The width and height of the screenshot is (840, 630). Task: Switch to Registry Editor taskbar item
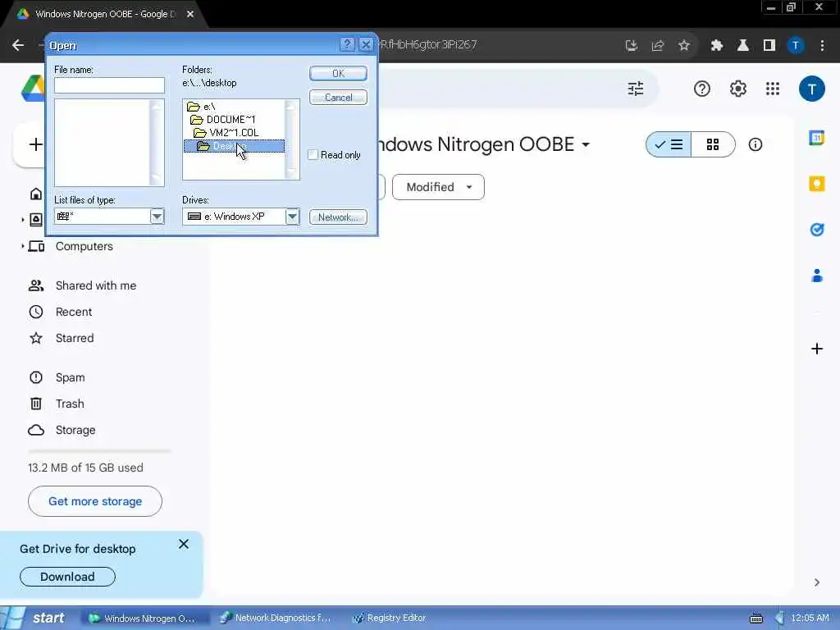390,618
